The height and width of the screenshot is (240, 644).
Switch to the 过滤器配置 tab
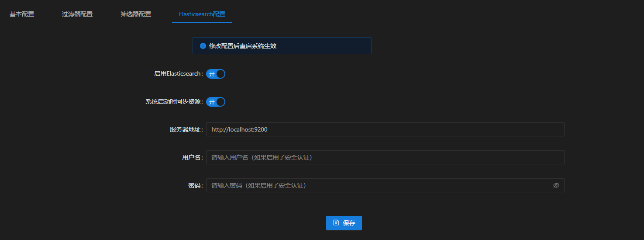[x=77, y=14]
